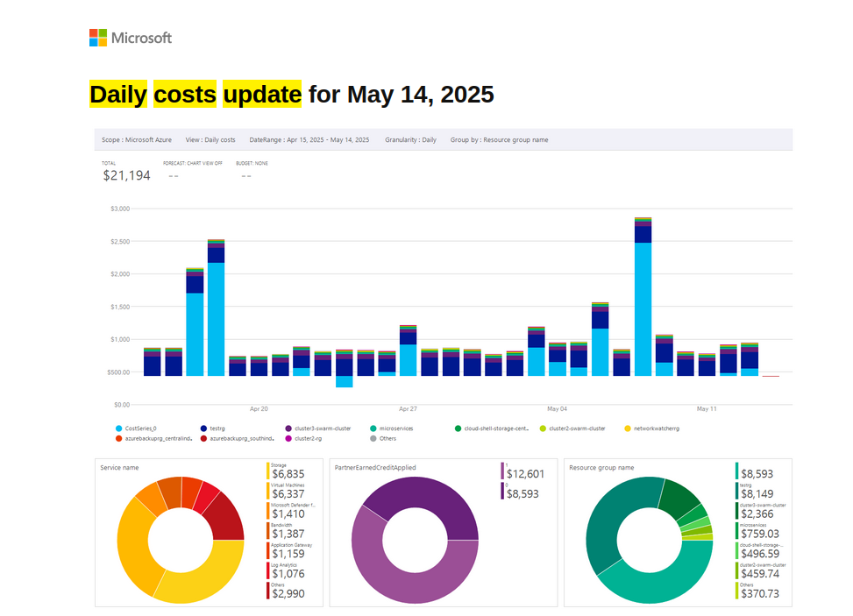This screenshot has width=853, height=616.
Task: Click the Microsoft Defender $1,410 value
Action: click(288, 513)
